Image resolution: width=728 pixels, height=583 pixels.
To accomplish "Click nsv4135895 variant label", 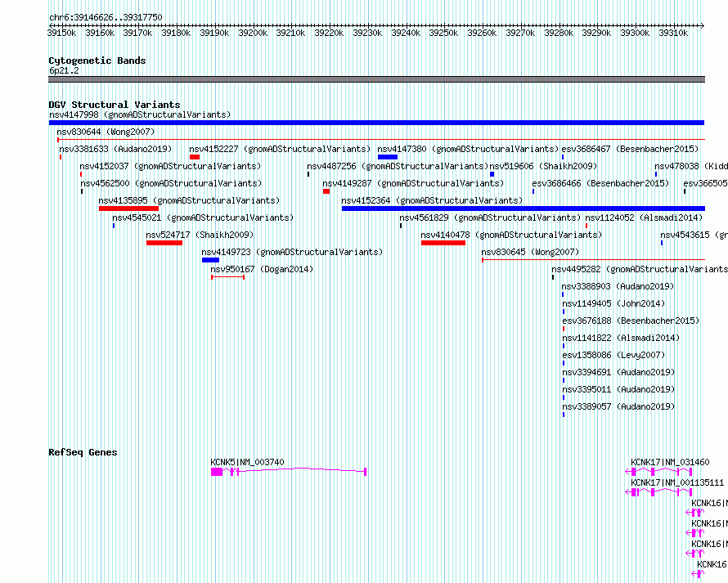I will 190,200.
